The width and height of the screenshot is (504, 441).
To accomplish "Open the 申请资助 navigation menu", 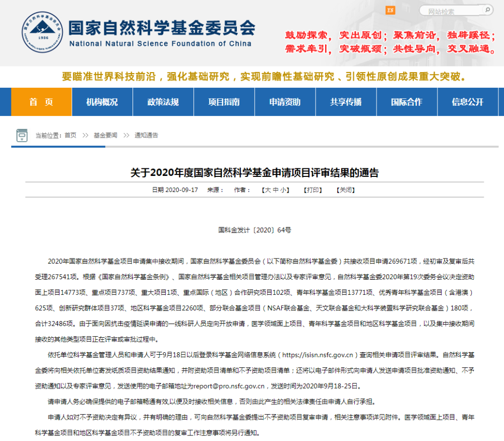I will click(285, 102).
